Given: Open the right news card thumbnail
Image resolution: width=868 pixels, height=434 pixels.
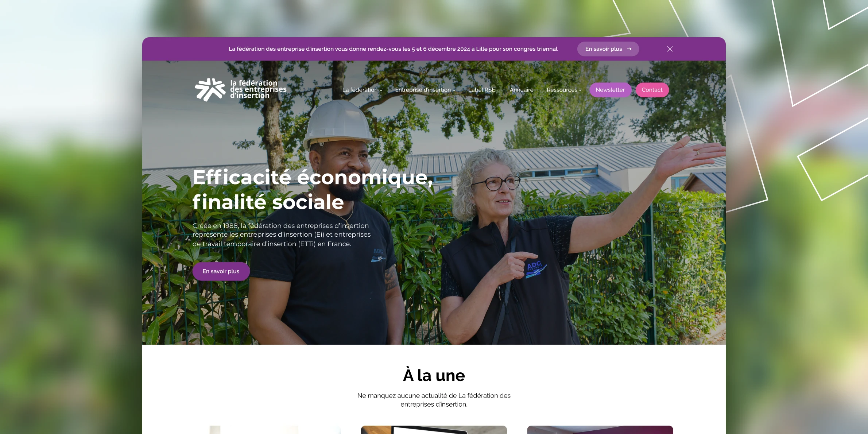Looking at the screenshot, I should point(600,430).
